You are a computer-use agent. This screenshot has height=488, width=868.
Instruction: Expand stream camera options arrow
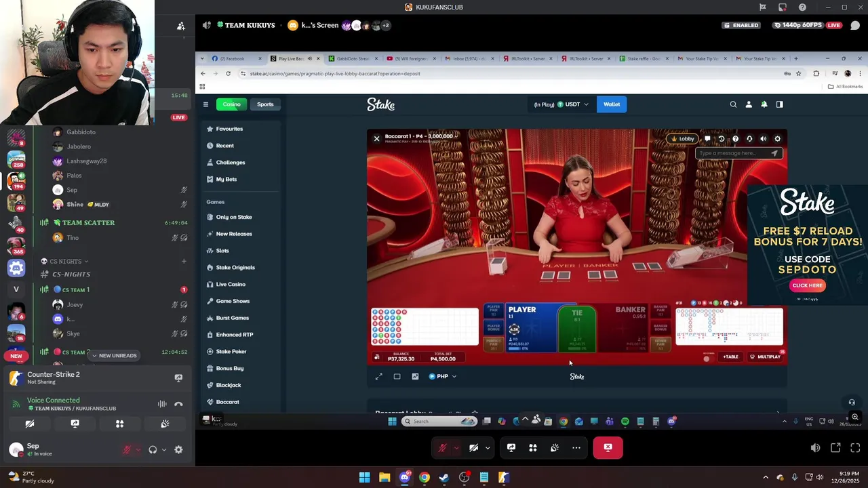tap(487, 447)
